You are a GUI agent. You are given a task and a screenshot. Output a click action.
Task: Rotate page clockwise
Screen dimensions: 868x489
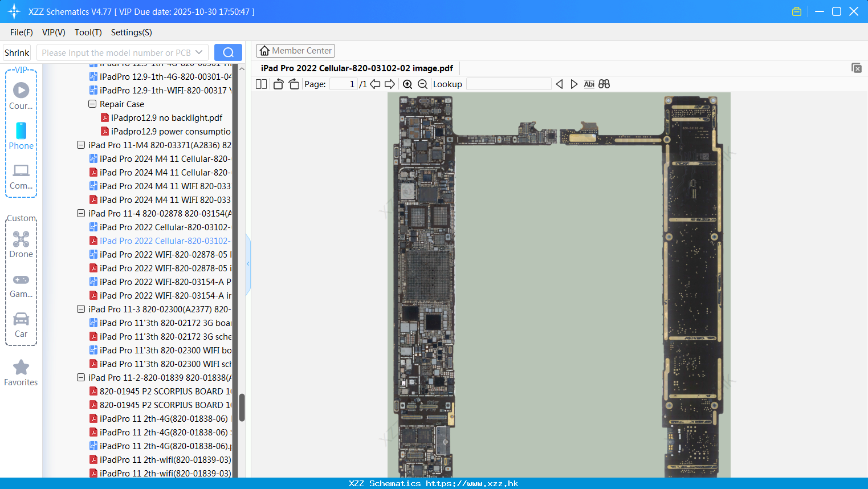[x=294, y=84]
